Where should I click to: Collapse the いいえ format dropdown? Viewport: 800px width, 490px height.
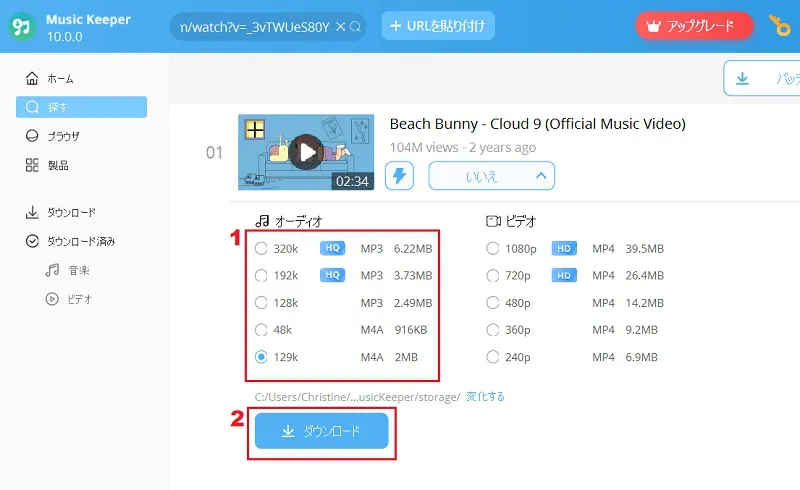(491, 176)
